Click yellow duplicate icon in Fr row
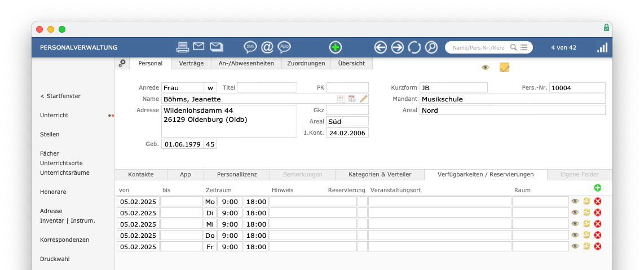Viewport: 644px width, 270px height. (586, 246)
